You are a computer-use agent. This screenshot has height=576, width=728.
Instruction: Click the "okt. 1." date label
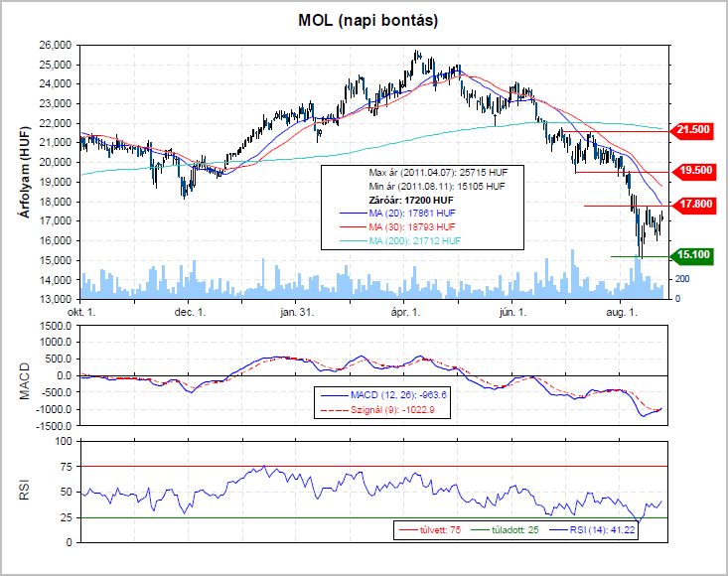point(81,313)
